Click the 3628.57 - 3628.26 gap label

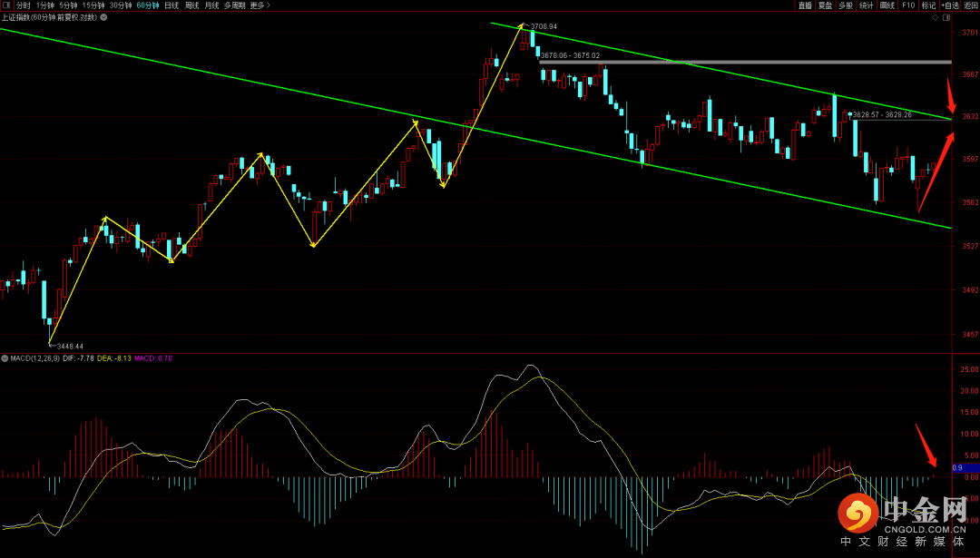[882, 115]
